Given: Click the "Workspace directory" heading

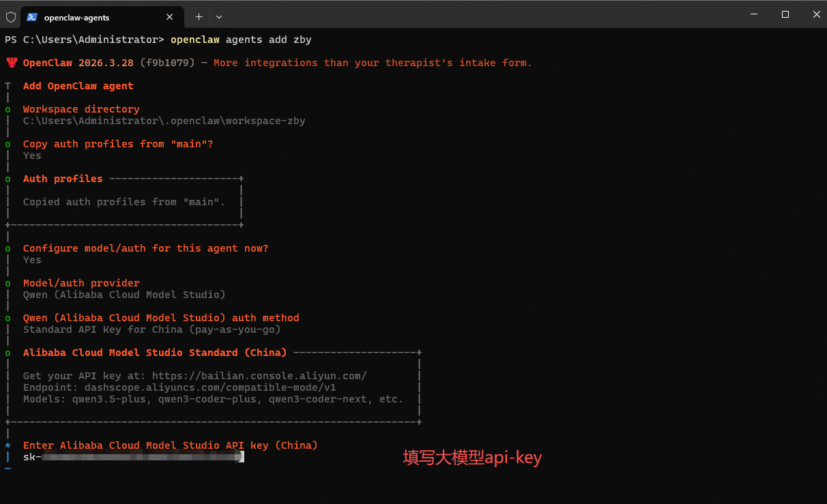Looking at the screenshot, I should pyautogui.click(x=81, y=109).
